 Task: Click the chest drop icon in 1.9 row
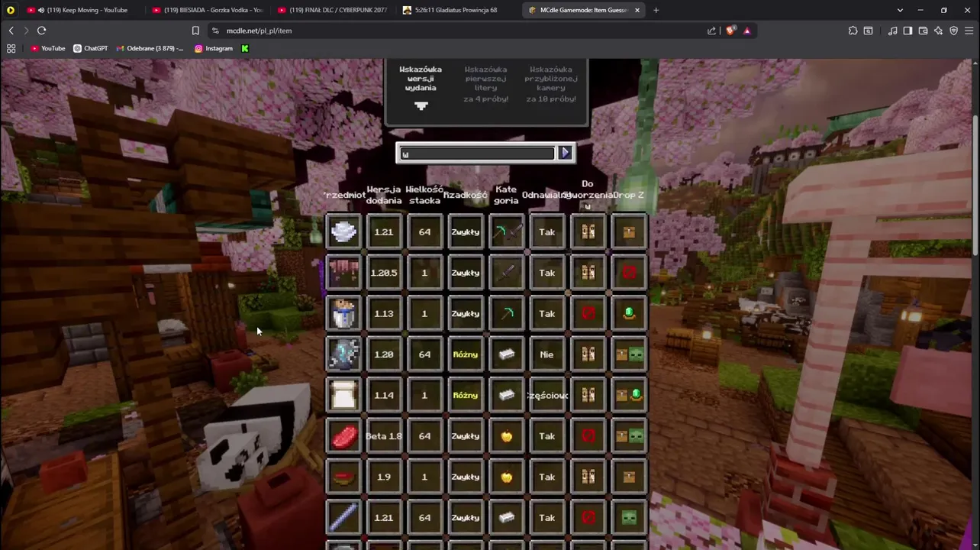point(629,477)
